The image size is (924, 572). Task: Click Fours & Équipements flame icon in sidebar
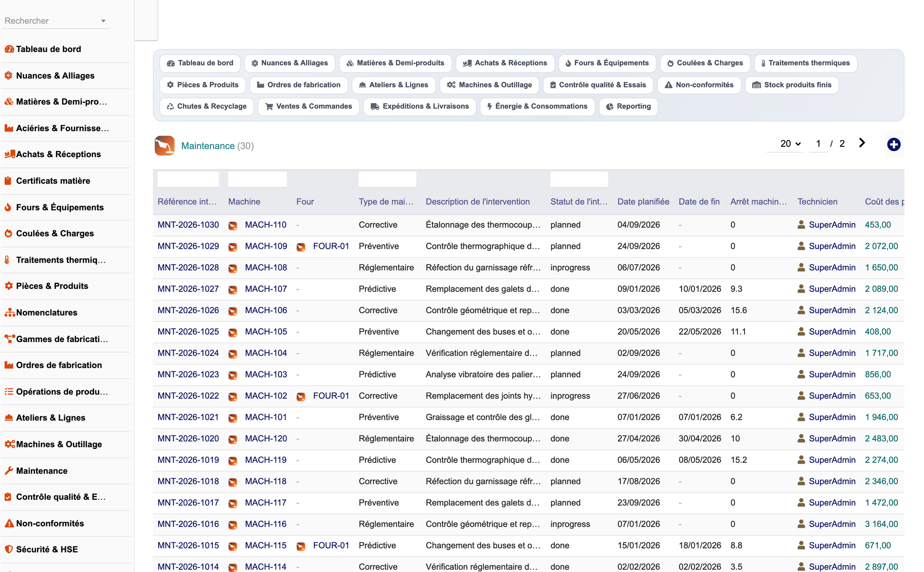(x=8, y=207)
